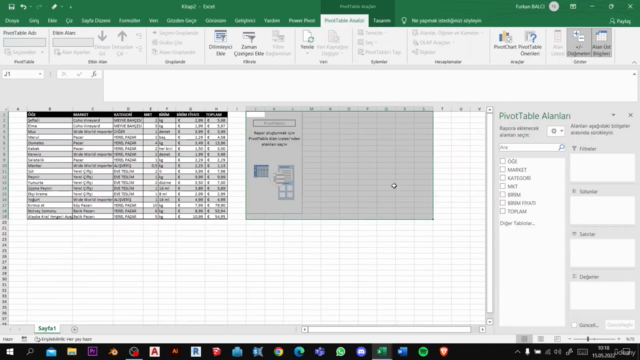Click into the formula bar

pos(367,85)
